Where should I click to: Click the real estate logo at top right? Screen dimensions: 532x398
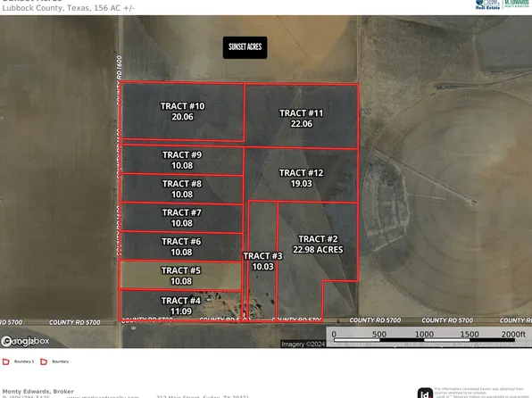[x=503, y=4]
